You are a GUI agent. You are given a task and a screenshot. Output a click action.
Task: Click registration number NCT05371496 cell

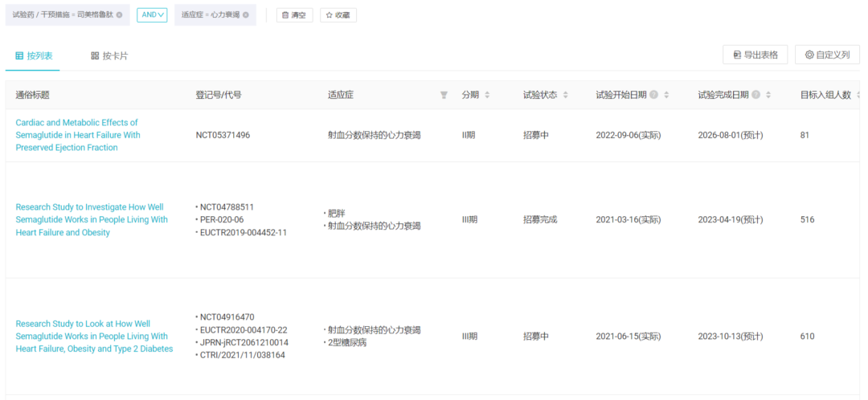click(223, 135)
